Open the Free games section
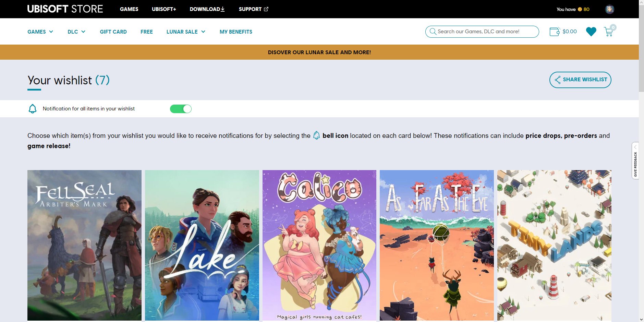 (x=147, y=32)
